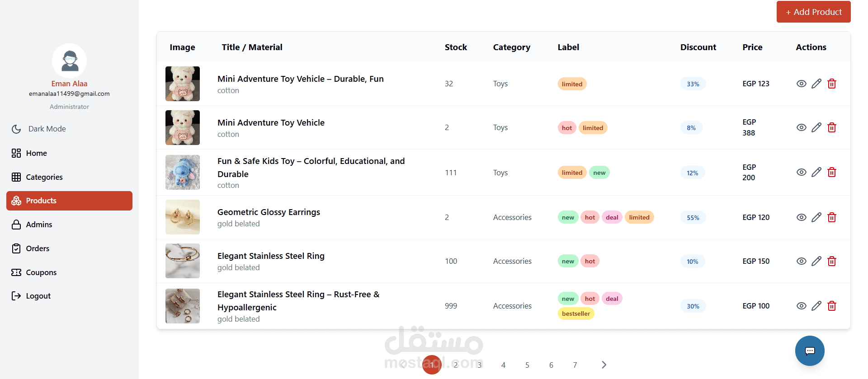Open the Geometric Glossy Earrings thumbnail

[x=183, y=217]
